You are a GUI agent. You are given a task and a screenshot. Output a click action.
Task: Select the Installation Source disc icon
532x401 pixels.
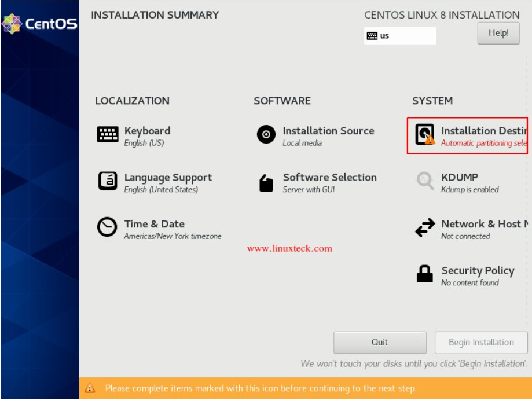[x=266, y=134]
